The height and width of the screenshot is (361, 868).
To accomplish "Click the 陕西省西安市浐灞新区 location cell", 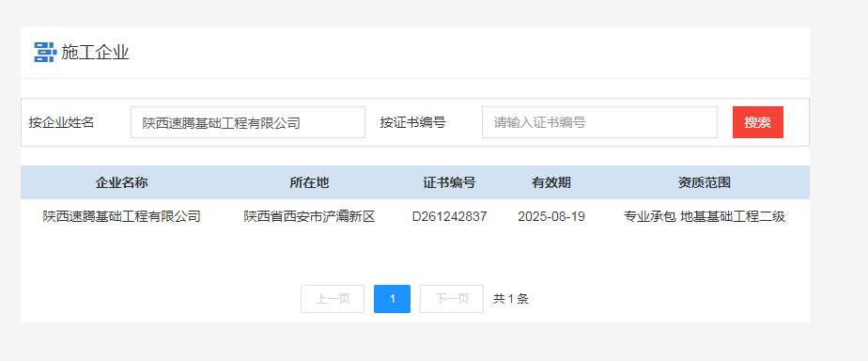I will click(309, 216).
